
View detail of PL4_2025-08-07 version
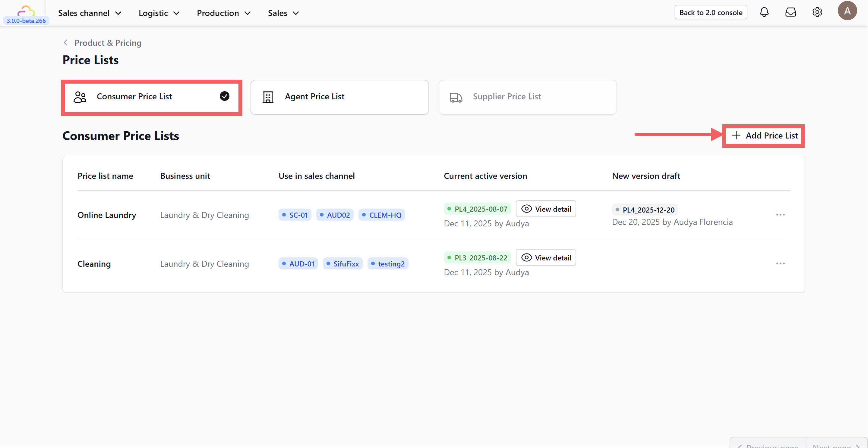[x=545, y=209]
